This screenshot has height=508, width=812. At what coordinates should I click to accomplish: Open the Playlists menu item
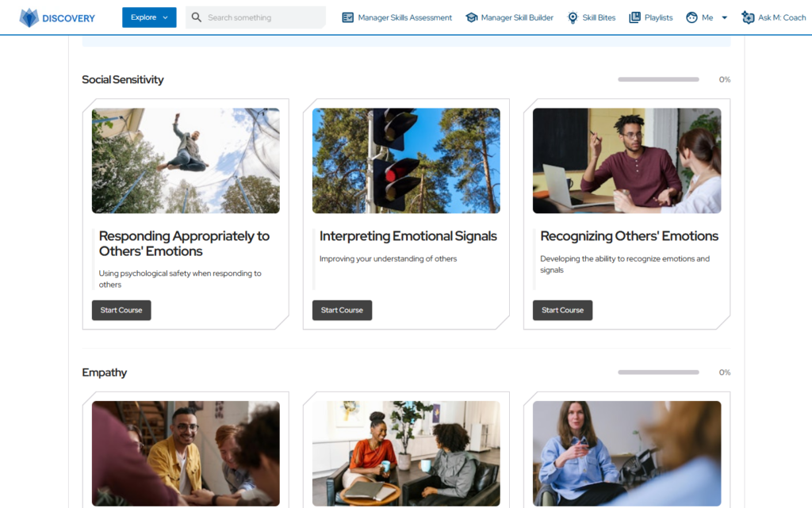[658, 17]
